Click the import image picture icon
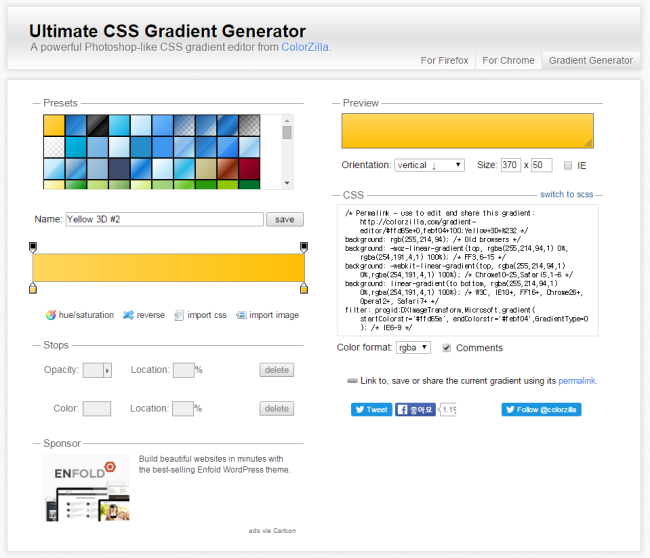Image resolution: width=650 pixels, height=558 pixels. point(241,315)
